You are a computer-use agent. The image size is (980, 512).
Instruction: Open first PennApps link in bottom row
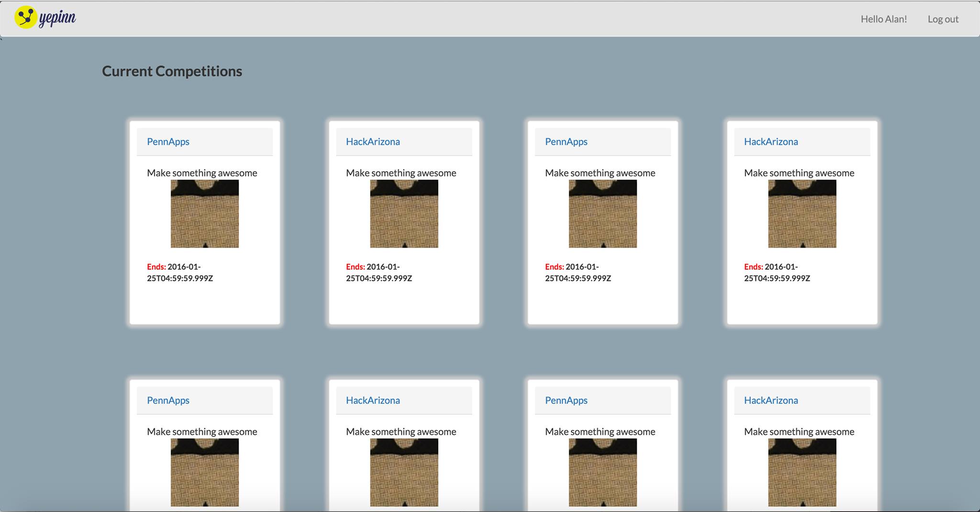coord(168,400)
